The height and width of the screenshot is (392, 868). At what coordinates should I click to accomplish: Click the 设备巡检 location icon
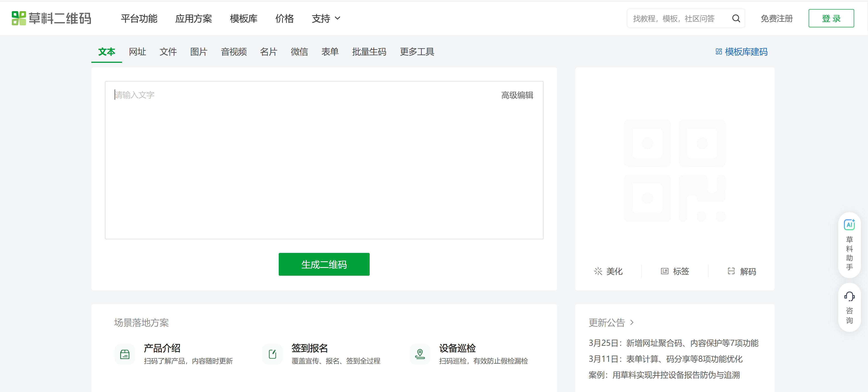420,354
